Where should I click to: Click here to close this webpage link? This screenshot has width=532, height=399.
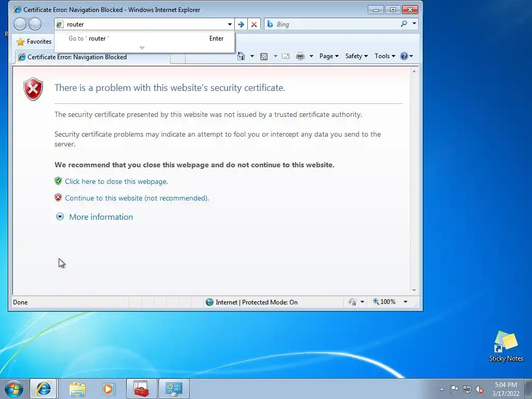click(x=116, y=181)
